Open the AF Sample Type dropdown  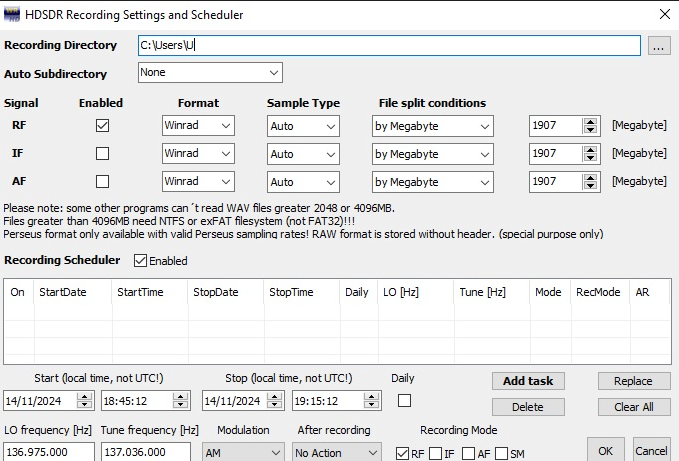pyautogui.click(x=303, y=182)
